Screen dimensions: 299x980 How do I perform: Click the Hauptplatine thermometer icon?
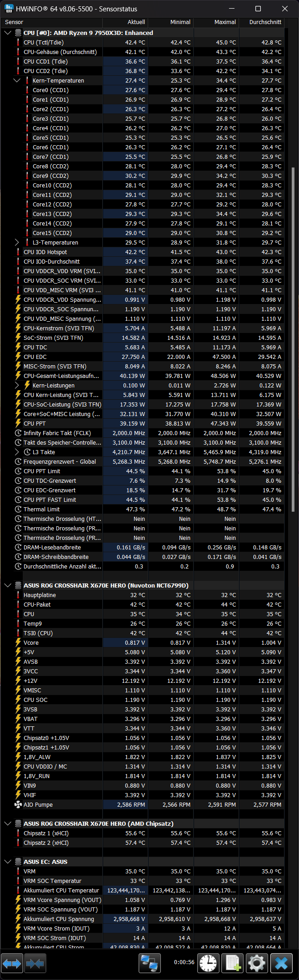pyautogui.click(x=18, y=595)
